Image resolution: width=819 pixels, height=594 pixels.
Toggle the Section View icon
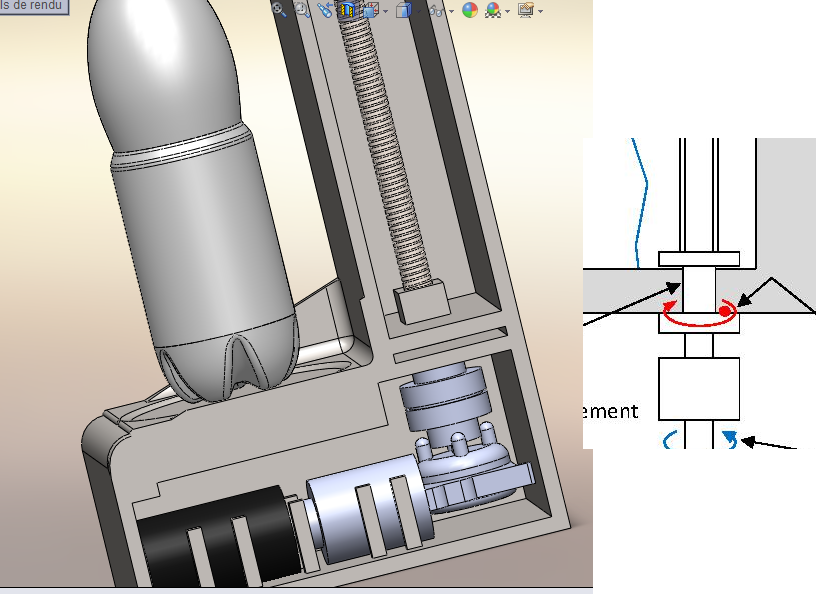(x=347, y=9)
